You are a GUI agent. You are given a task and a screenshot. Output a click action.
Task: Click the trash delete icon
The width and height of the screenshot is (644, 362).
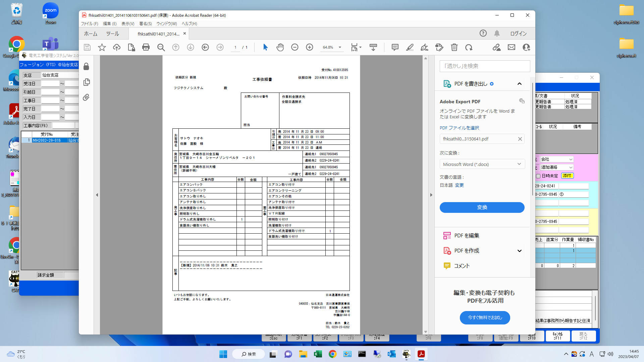pos(454,47)
